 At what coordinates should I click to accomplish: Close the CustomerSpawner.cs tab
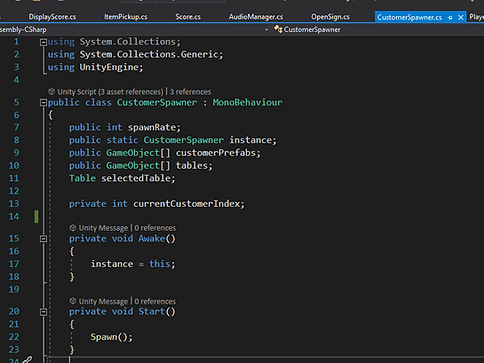pyautogui.click(x=461, y=17)
